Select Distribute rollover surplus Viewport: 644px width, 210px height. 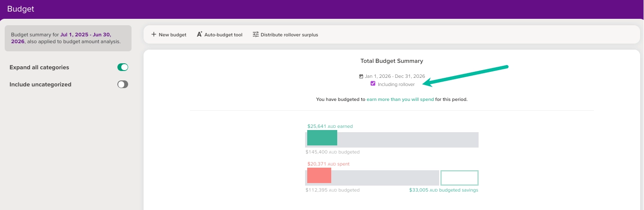point(289,35)
